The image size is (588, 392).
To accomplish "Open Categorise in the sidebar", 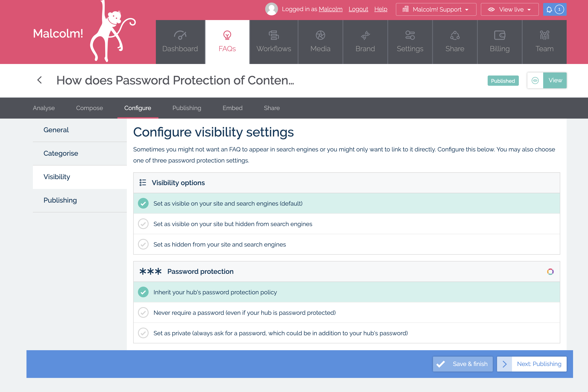I will click(x=80, y=153).
